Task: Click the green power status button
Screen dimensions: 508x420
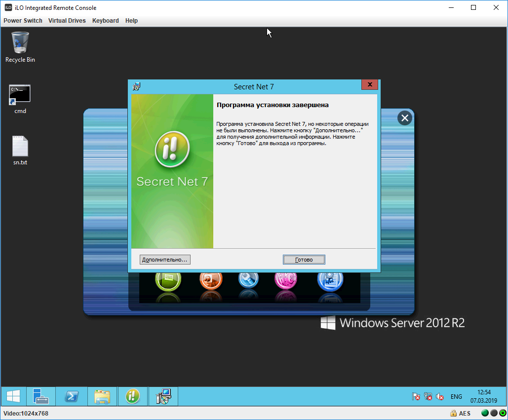Action: point(503,413)
